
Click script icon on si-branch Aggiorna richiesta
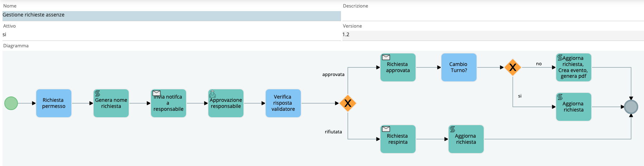coord(560,97)
